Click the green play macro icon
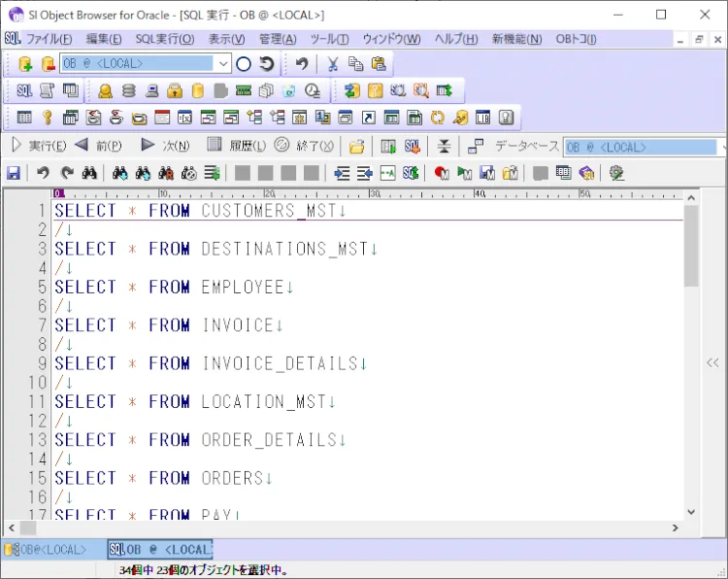 tap(464, 173)
